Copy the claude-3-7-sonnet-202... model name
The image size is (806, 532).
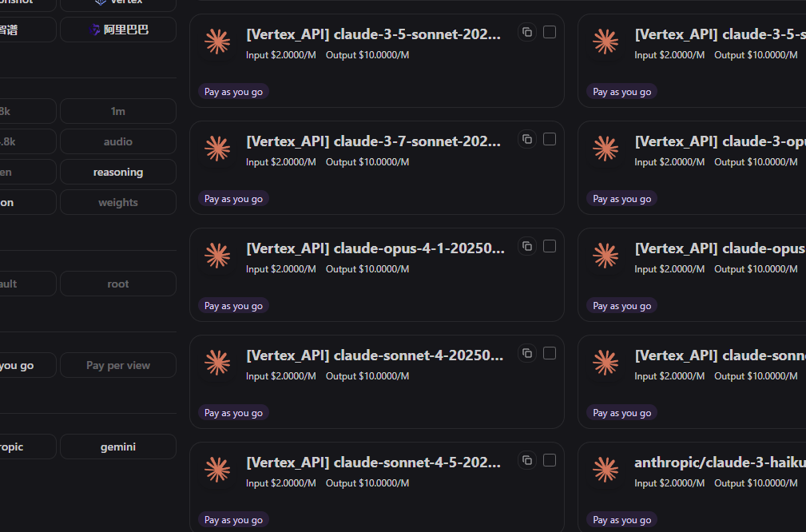[527, 139]
